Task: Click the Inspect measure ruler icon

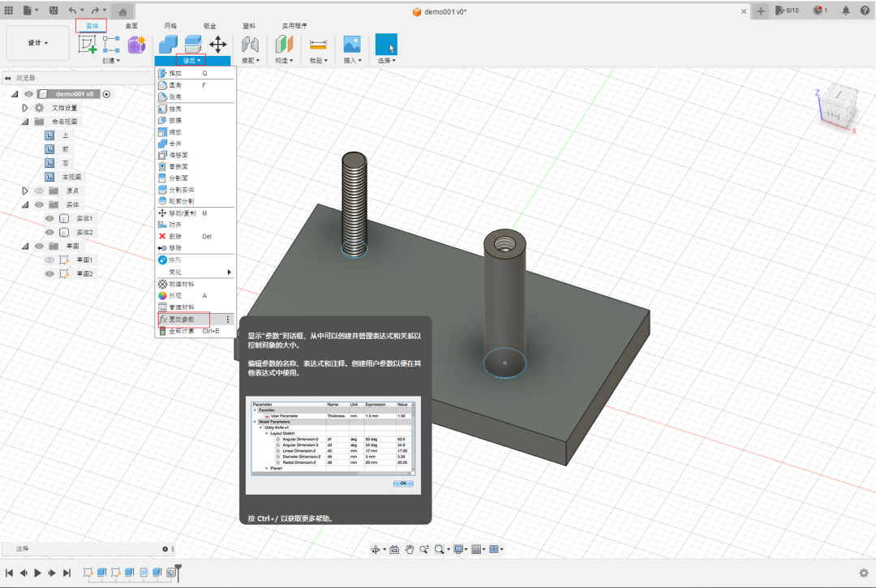Action: coord(318,44)
